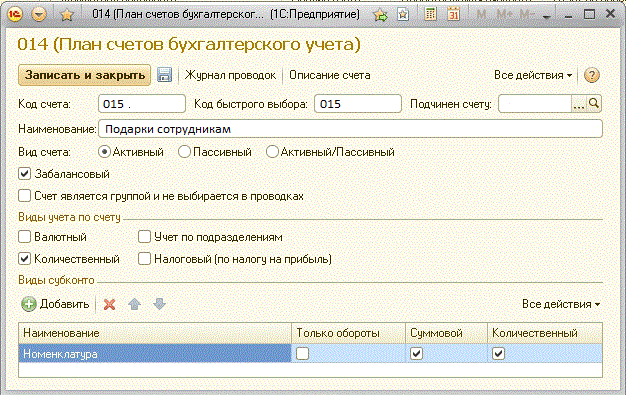Open the calendar icon
626x395 pixels.
(x=453, y=15)
